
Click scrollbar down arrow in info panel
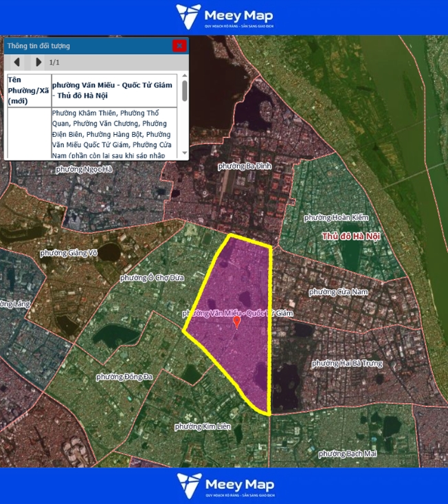(184, 153)
